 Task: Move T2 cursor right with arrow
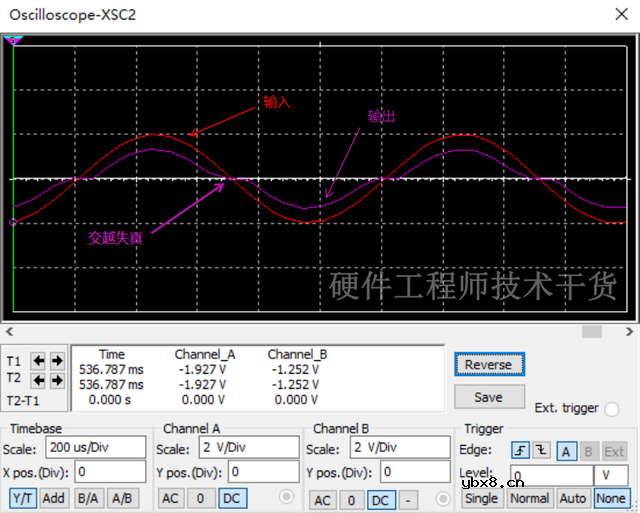coord(57,380)
